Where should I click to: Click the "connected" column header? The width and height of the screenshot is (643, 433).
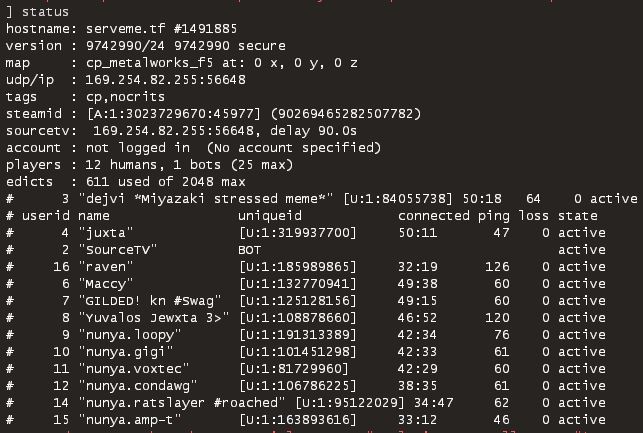[433, 215]
